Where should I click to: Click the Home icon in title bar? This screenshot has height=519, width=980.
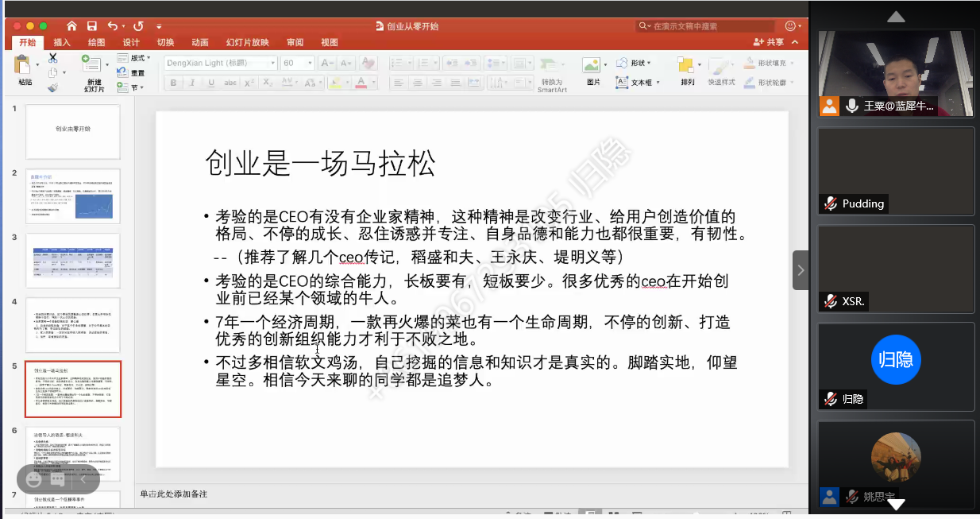pyautogui.click(x=72, y=26)
